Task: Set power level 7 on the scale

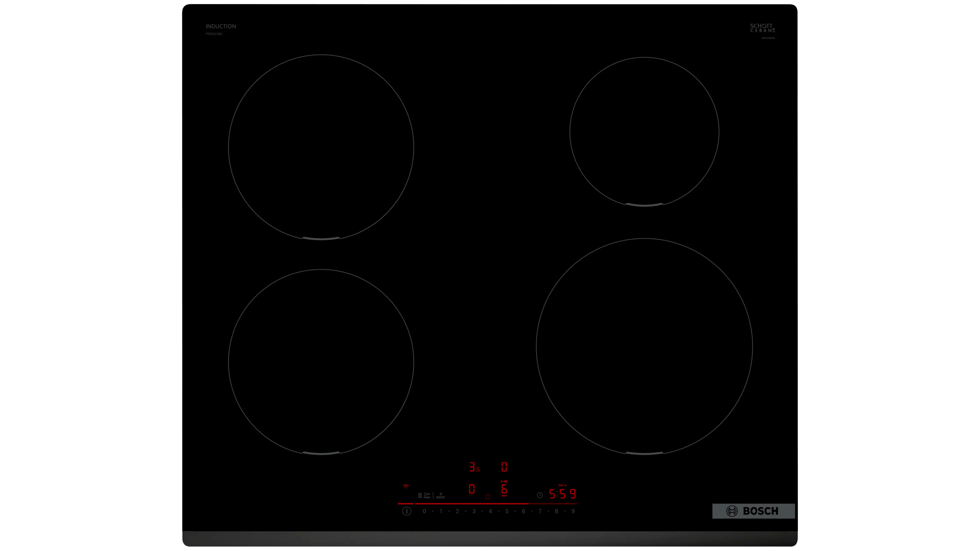Action: [540, 511]
